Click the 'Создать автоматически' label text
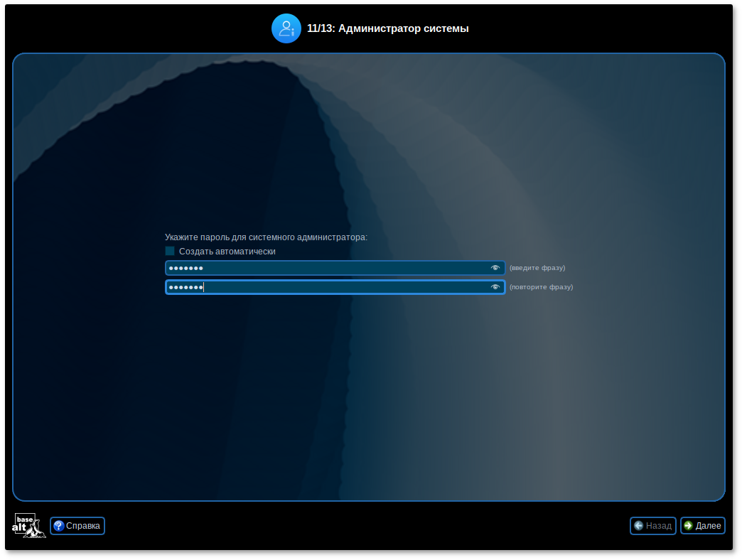 [x=227, y=252]
